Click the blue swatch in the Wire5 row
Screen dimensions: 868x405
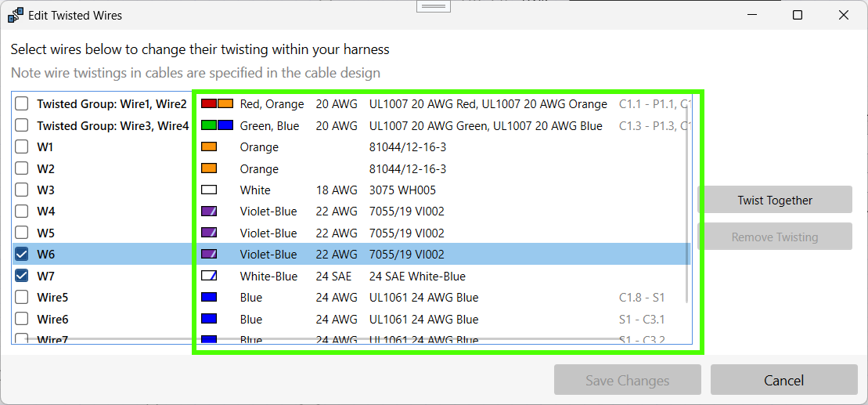[x=209, y=298]
